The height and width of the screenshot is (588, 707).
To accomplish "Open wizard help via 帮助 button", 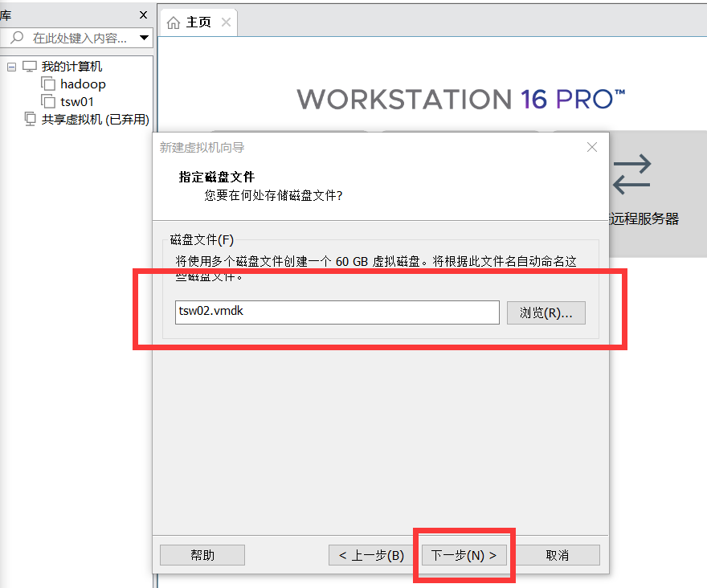I will click(x=202, y=555).
